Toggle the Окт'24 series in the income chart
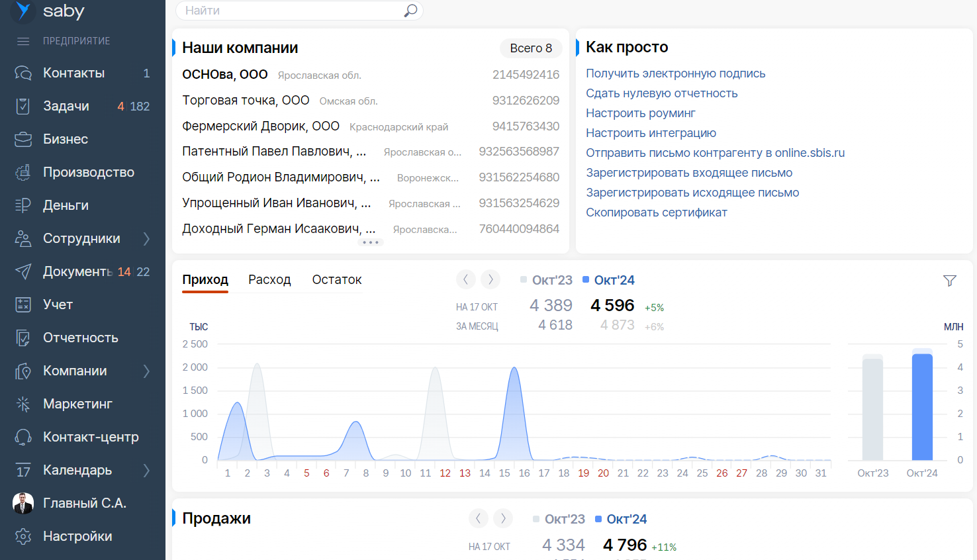The width and height of the screenshot is (977, 560). (608, 280)
